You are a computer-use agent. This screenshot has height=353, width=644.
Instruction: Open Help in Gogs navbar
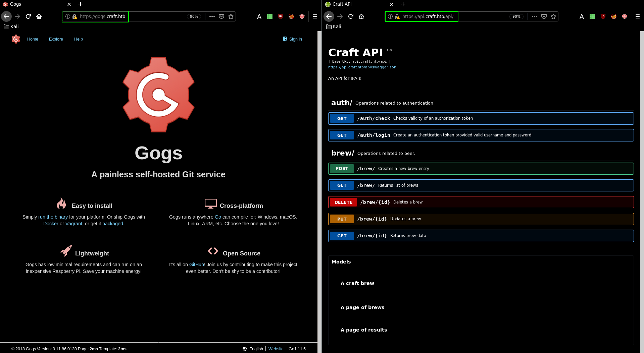[x=79, y=39]
